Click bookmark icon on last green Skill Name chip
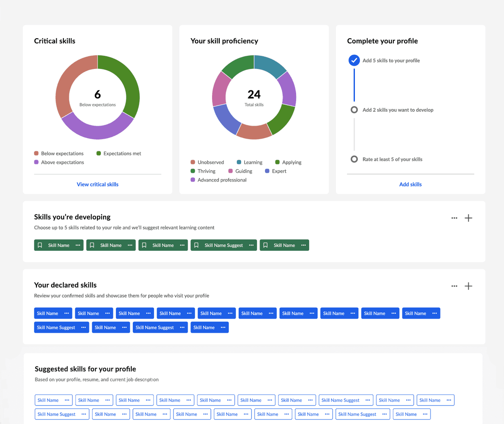This screenshot has height=424, width=504. tap(265, 245)
